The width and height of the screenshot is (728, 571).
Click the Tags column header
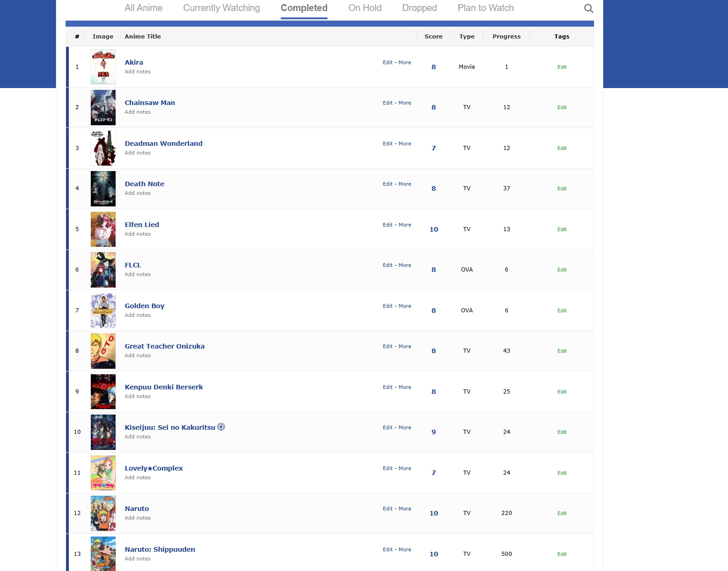[x=561, y=36]
